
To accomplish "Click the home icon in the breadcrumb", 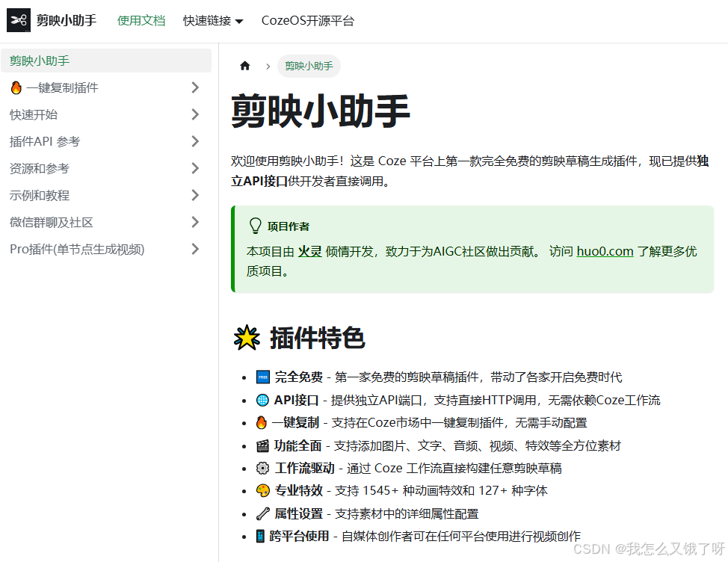I will pyautogui.click(x=244, y=66).
